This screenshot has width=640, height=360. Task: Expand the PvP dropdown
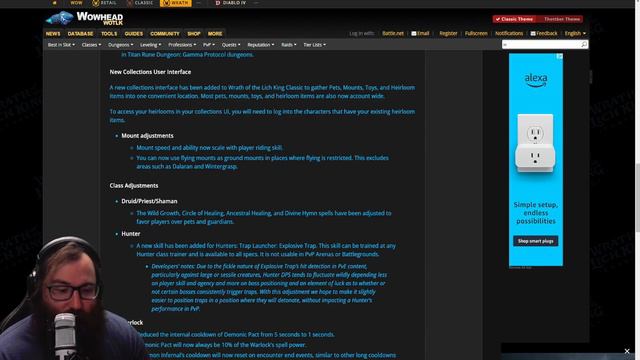pos(209,45)
